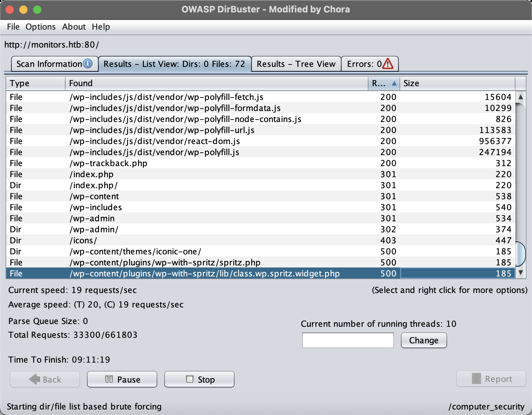Select the /wp-trackback.php result row
The width and height of the screenshot is (532, 415).
pyautogui.click(x=260, y=163)
